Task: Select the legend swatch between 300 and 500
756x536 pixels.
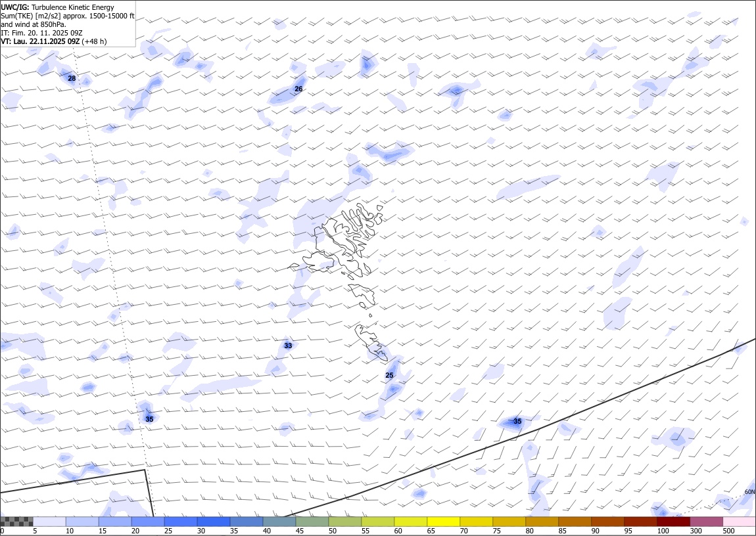Action: 706,522
